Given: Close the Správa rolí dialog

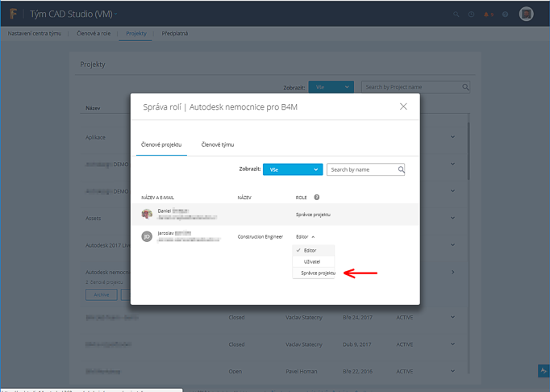Looking at the screenshot, I should point(404,106).
